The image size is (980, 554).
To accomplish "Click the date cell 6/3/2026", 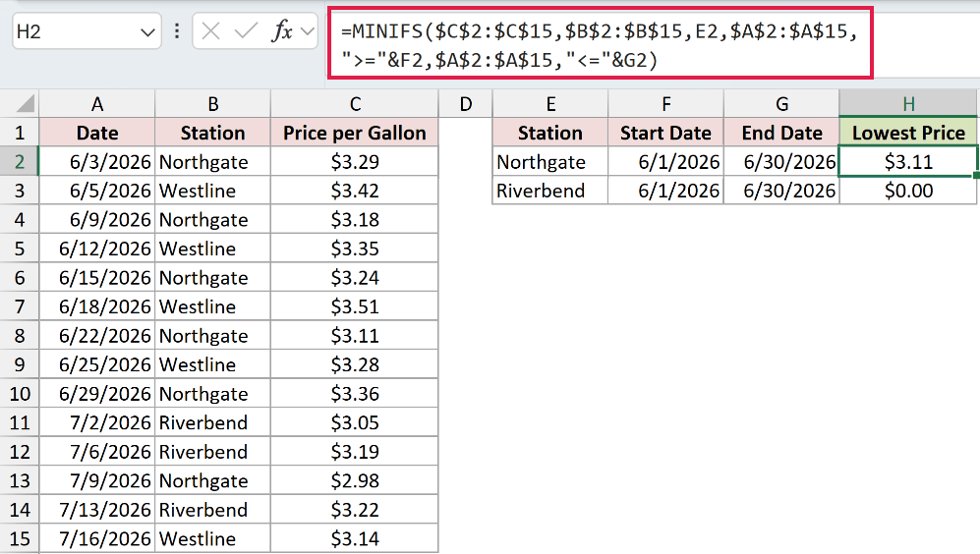I will pyautogui.click(x=97, y=162).
